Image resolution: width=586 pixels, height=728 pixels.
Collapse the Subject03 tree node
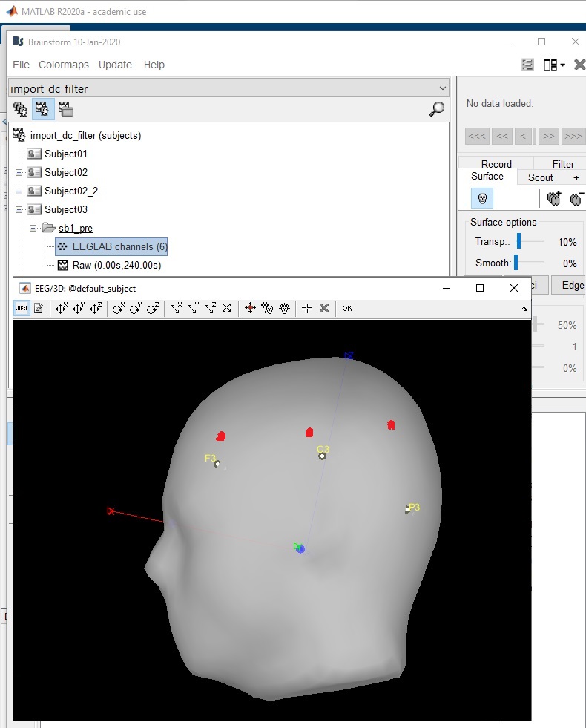click(x=19, y=209)
